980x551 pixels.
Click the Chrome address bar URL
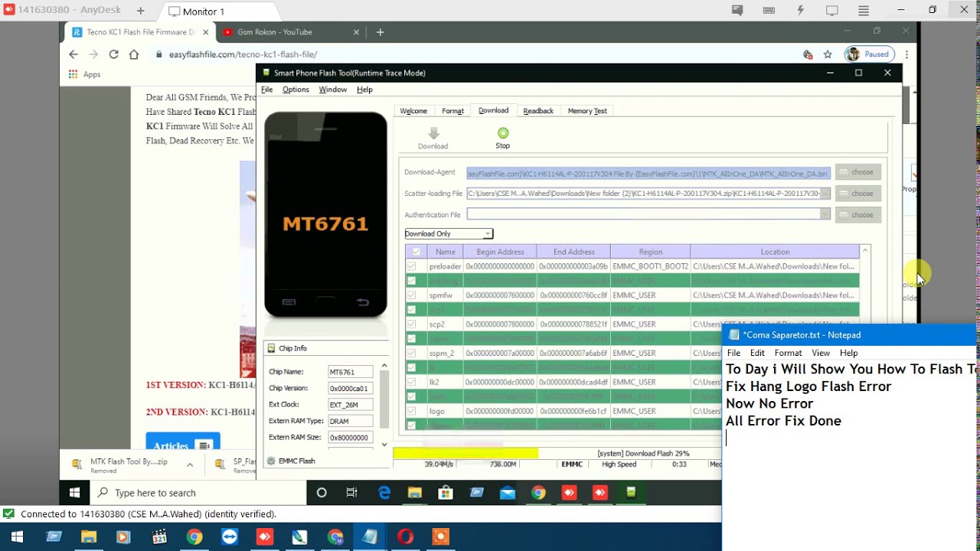coord(243,54)
